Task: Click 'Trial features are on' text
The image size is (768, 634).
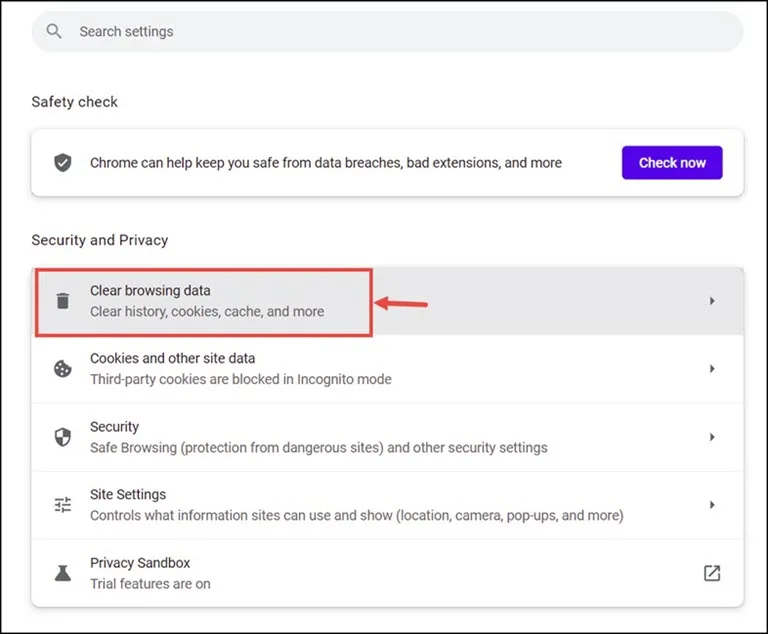Action: (x=150, y=584)
